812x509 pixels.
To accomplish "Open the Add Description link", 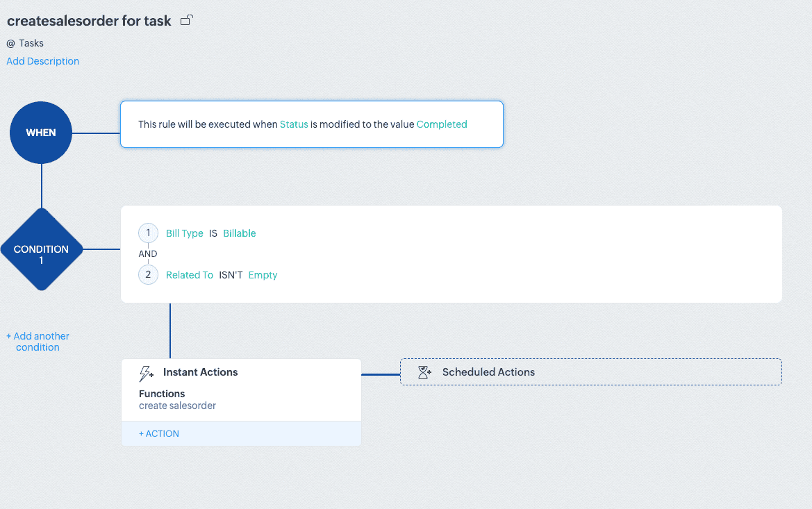I will tap(43, 61).
